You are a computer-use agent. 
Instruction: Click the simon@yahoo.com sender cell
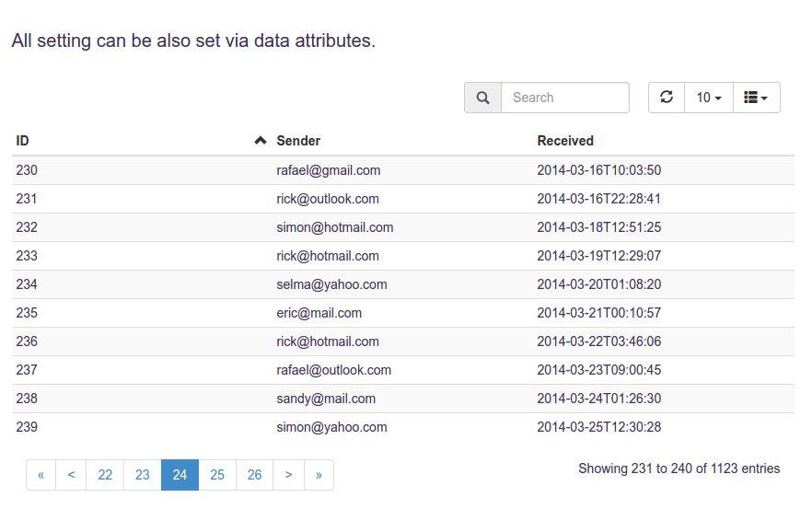pyautogui.click(x=331, y=427)
